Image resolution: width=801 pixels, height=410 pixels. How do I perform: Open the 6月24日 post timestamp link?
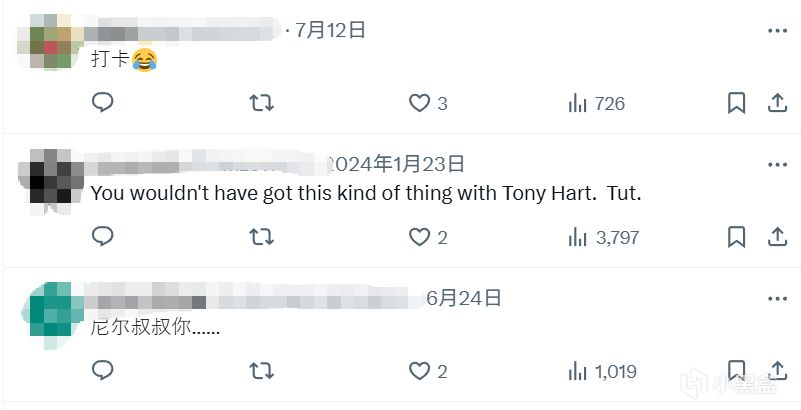463,298
